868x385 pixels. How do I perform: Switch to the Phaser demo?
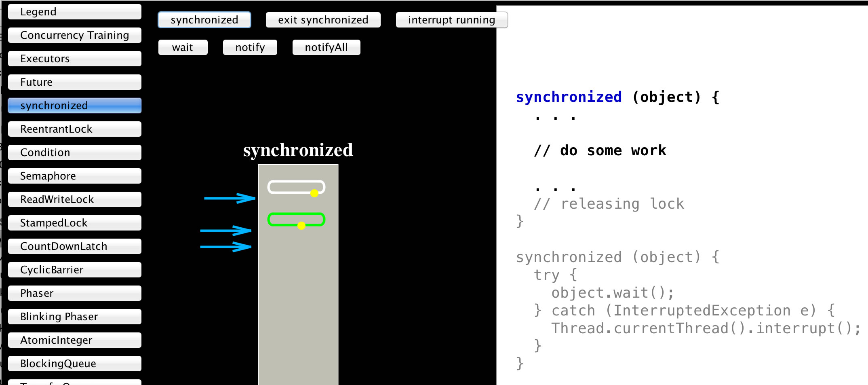click(x=75, y=293)
